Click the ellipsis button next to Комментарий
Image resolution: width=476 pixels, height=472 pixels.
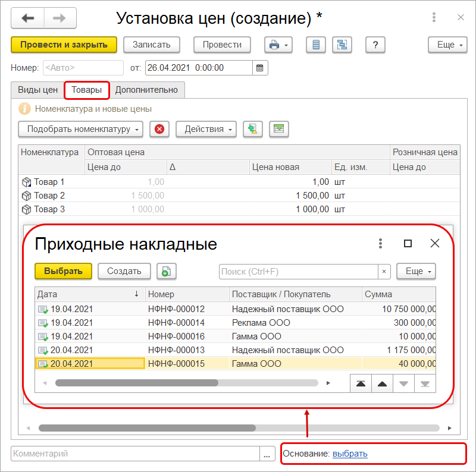[x=267, y=454]
